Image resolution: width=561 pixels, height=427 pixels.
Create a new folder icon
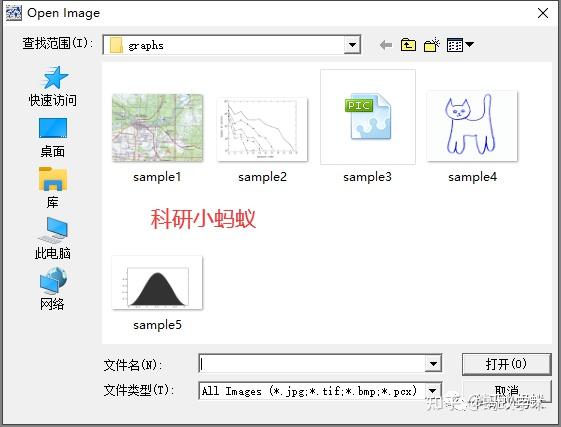(x=431, y=45)
